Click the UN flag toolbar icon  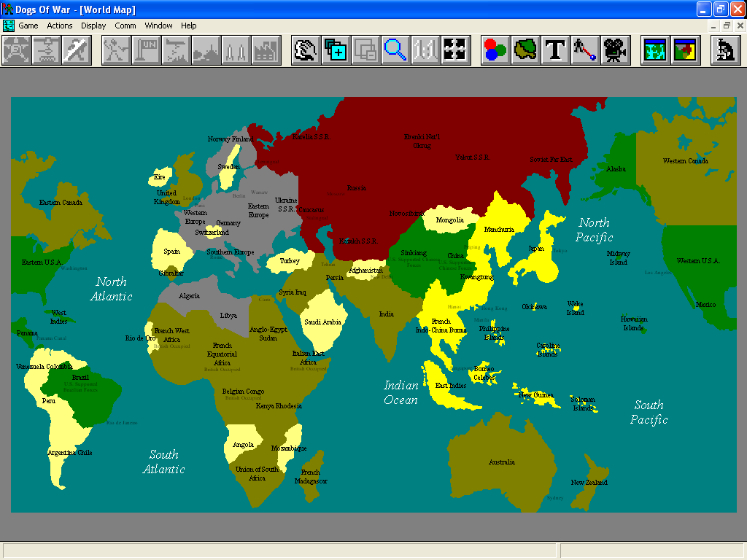146,50
